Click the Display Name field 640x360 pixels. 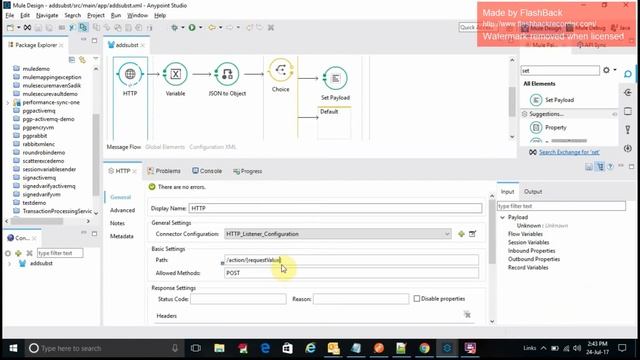coord(335,208)
